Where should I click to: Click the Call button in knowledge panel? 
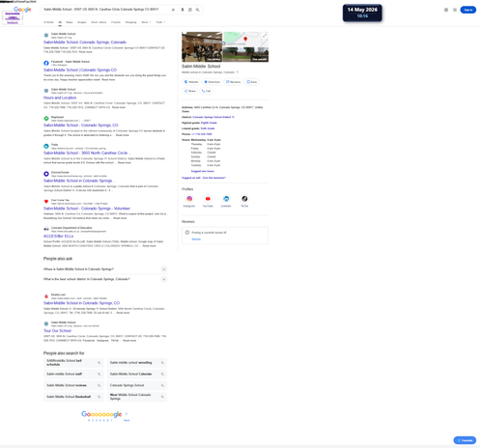206,91
